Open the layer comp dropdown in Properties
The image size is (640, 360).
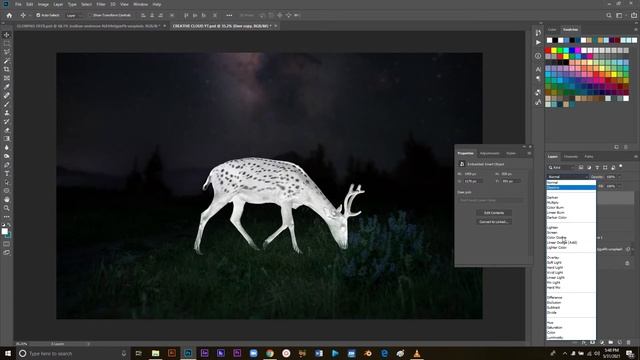click(490, 200)
